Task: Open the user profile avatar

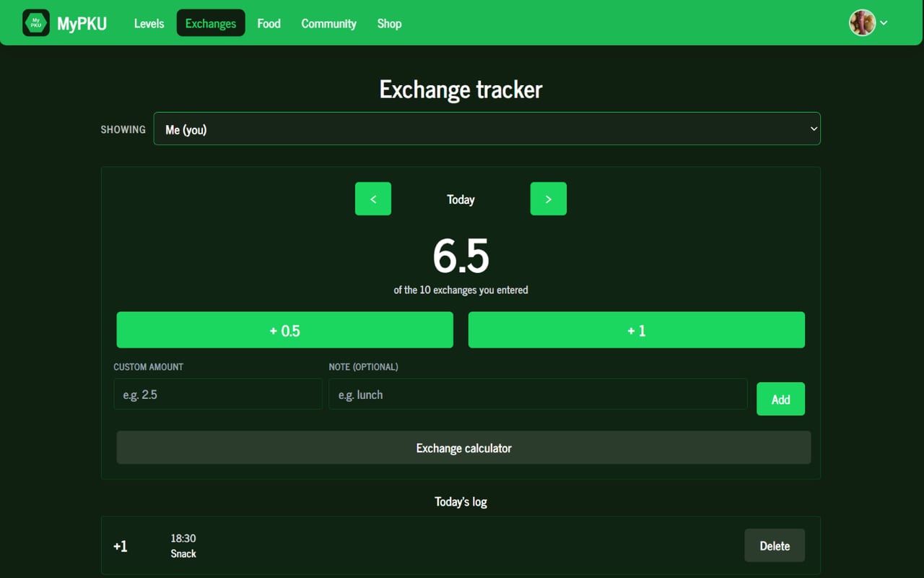Action: point(862,22)
